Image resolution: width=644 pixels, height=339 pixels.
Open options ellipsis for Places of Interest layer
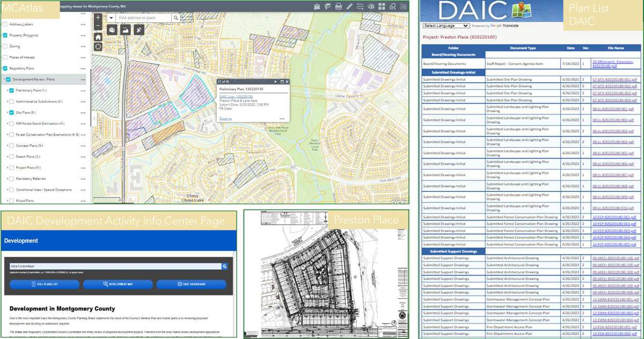tap(83, 57)
